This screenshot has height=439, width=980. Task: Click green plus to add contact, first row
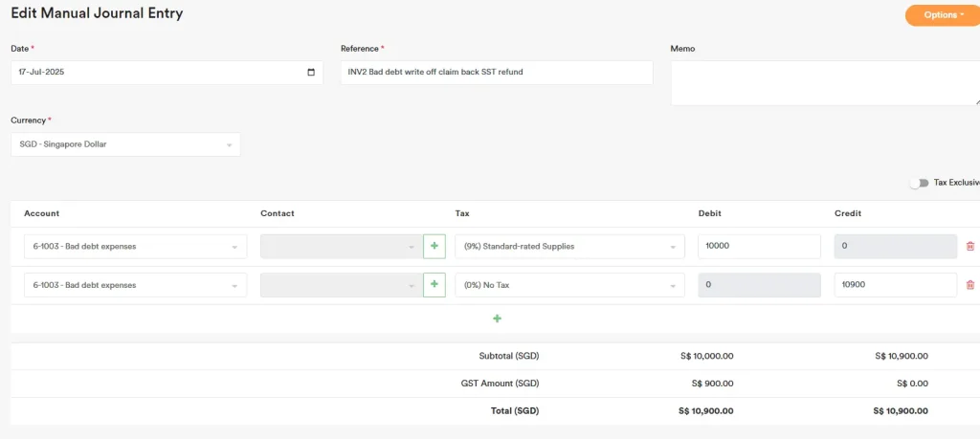tap(434, 247)
